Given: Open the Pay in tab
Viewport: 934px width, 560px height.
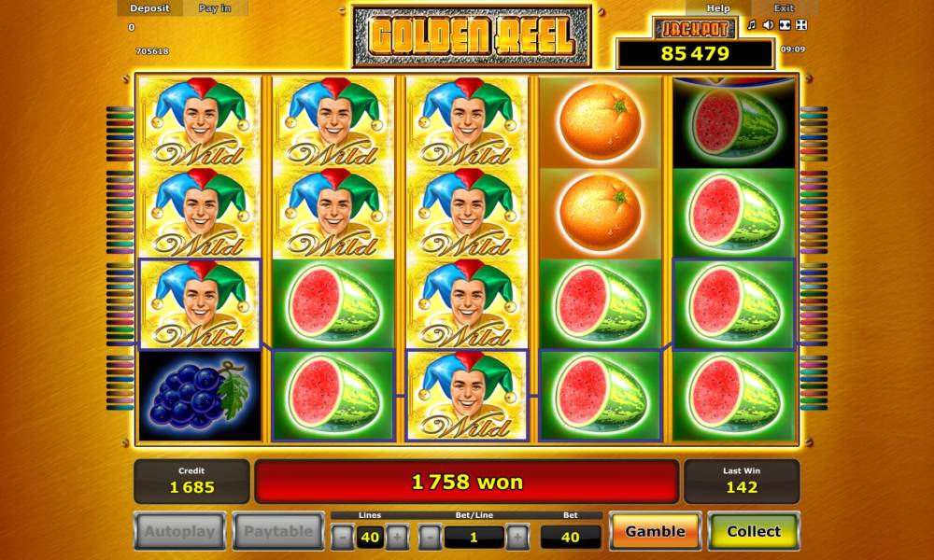Looking at the screenshot, I should click(x=215, y=8).
